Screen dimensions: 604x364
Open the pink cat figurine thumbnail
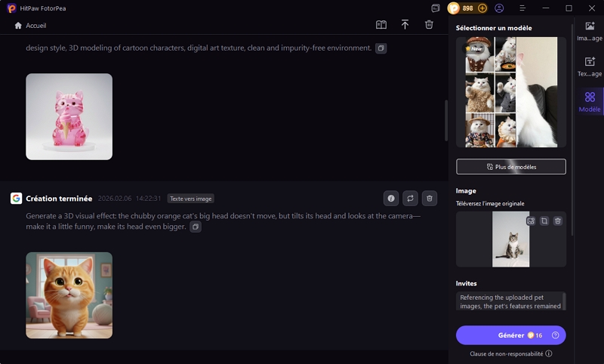point(69,116)
